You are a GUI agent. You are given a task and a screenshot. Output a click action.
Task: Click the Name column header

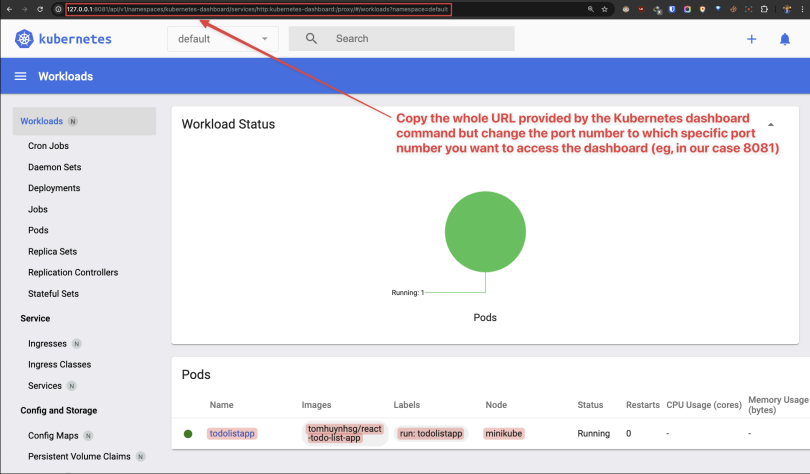point(221,405)
